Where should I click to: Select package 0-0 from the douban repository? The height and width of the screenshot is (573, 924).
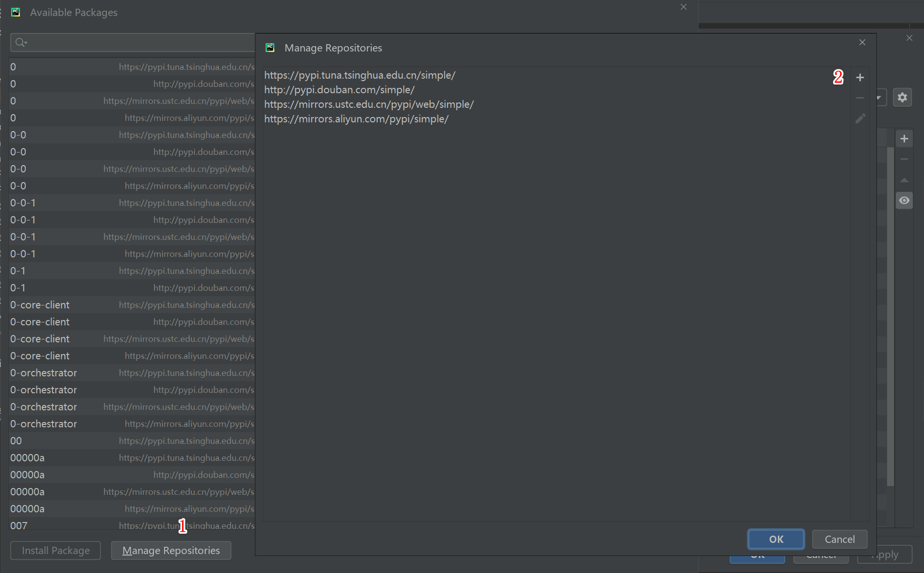pos(132,152)
